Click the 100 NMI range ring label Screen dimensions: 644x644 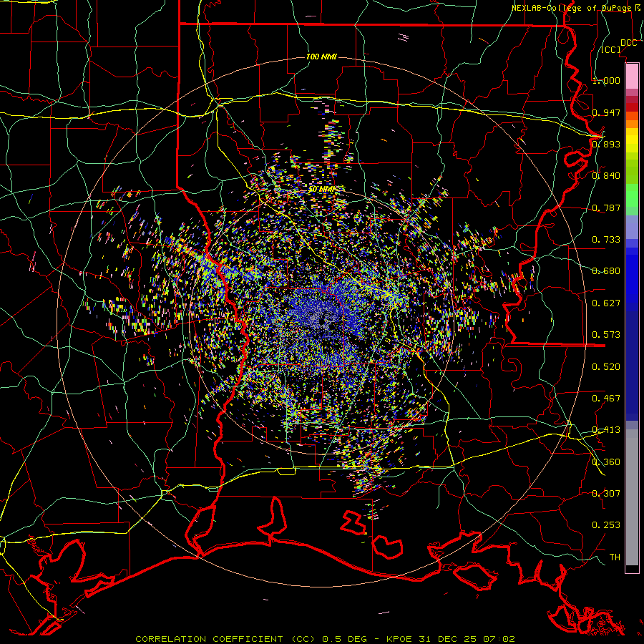click(321, 57)
